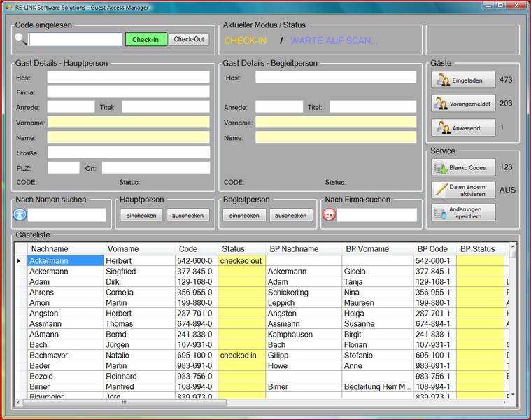Click Hauptperson Vorname yellow field
This screenshot has width=531, height=420.
[x=128, y=122]
